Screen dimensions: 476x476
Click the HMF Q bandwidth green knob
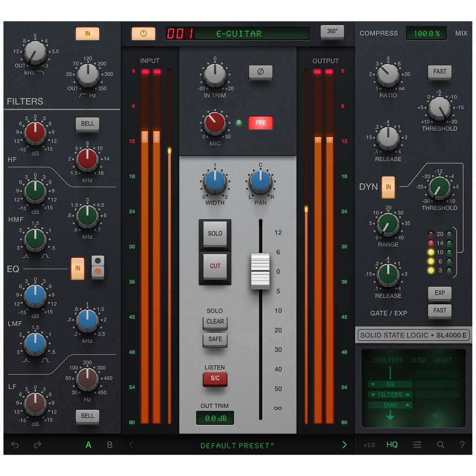click(x=35, y=239)
